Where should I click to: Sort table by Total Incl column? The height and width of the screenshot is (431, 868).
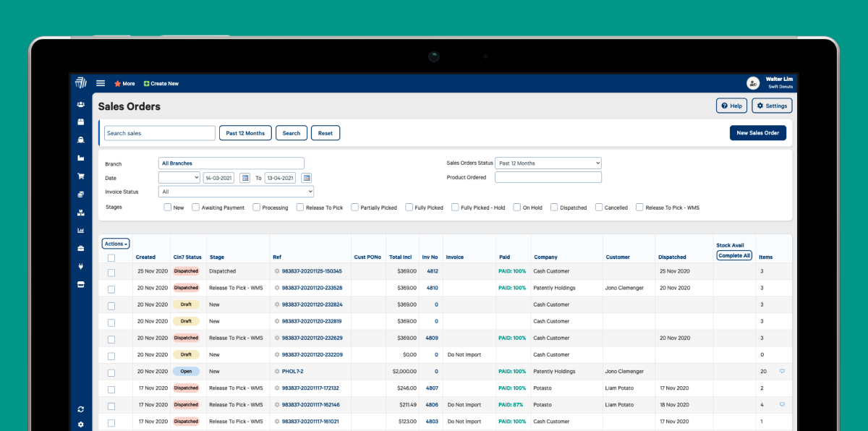401,257
